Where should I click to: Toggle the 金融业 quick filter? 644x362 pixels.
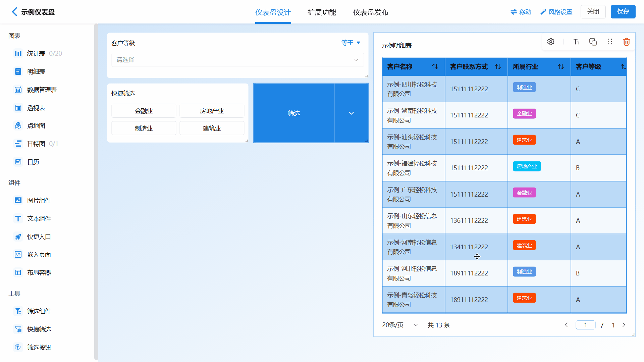pyautogui.click(x=144, y=111)
